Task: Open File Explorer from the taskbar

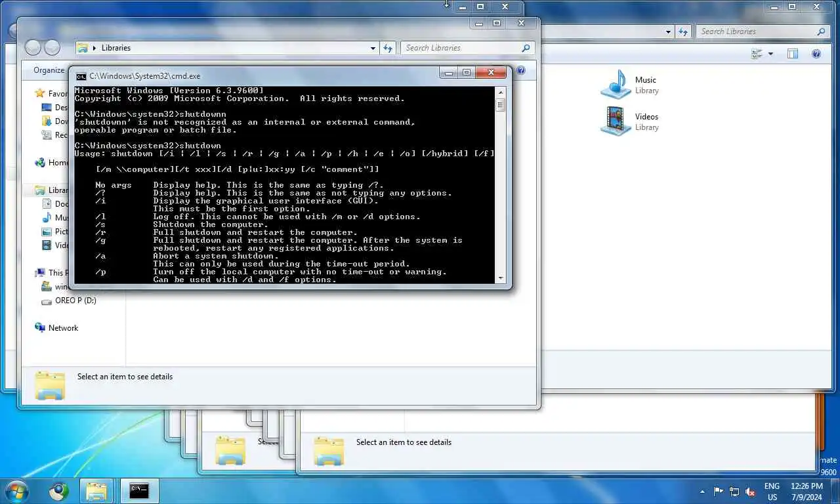Action: (x=96, y=491)
